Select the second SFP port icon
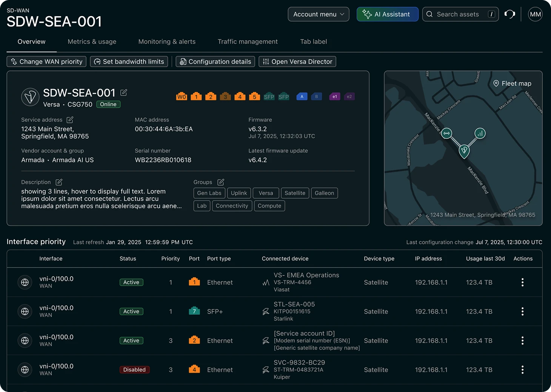 [283, 96]
